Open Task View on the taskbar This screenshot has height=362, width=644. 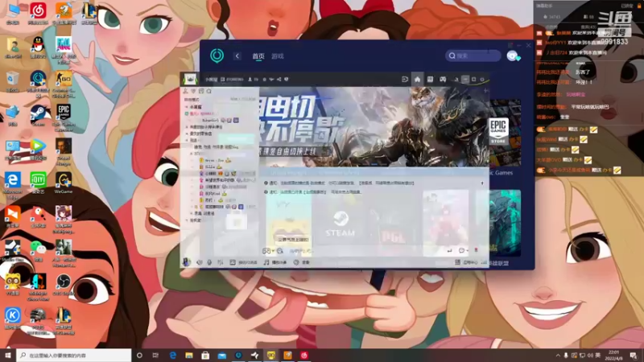155,355
